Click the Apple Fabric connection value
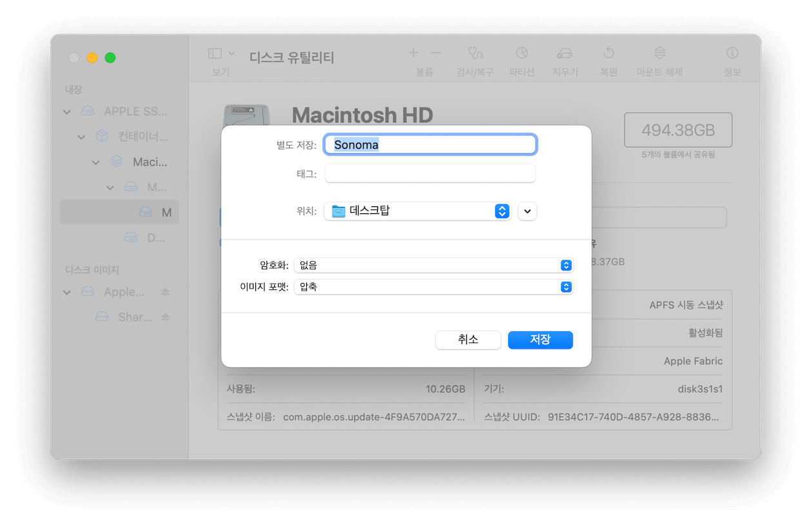The width and height of the screenshot is (812, 526). click(693, 361)
